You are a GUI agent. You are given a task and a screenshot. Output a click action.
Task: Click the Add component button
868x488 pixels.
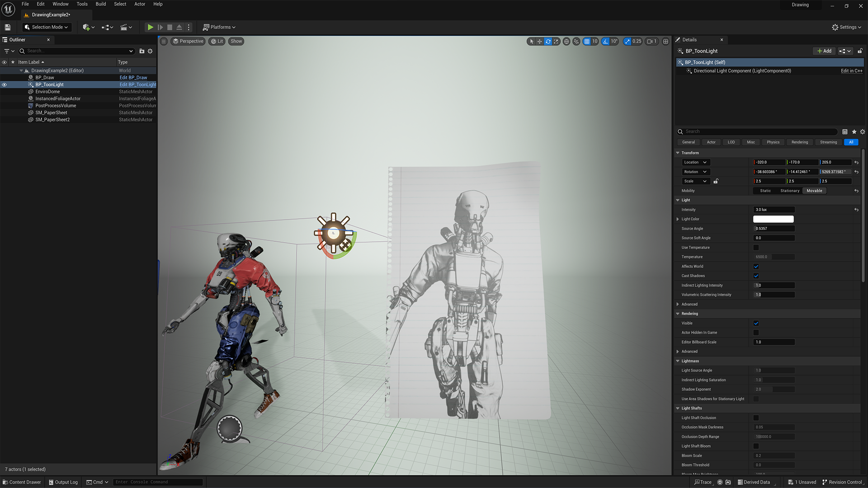(824, 51)
